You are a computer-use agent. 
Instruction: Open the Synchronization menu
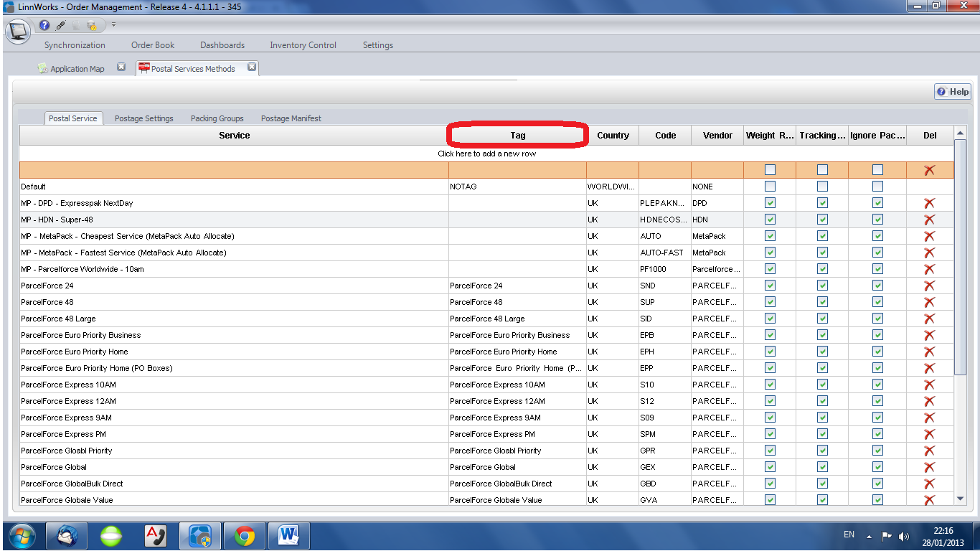click(75, 45)
